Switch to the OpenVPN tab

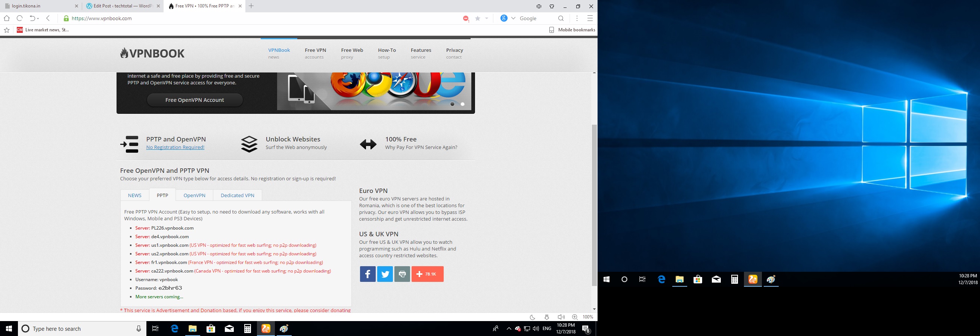pyautogui.click(x=194, y=195)
